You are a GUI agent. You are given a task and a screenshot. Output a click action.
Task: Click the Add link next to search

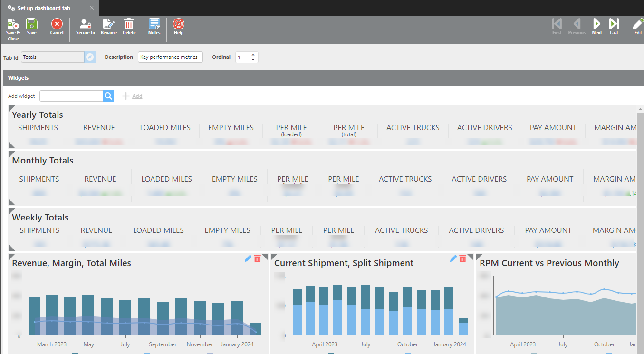click(x=137, y=96)
